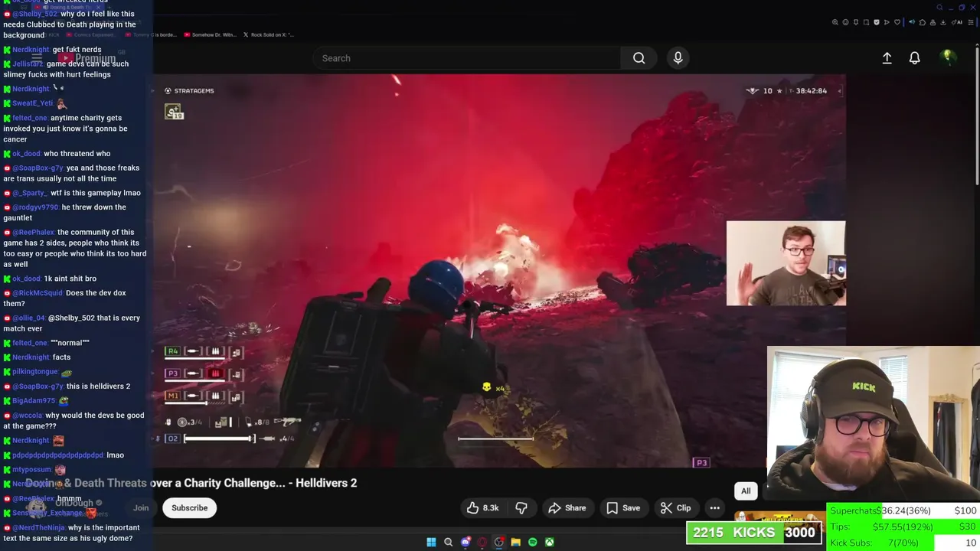Click the extensions cube icon in toolbar
This screenshot has width=980, height=551.
[923, 22]
